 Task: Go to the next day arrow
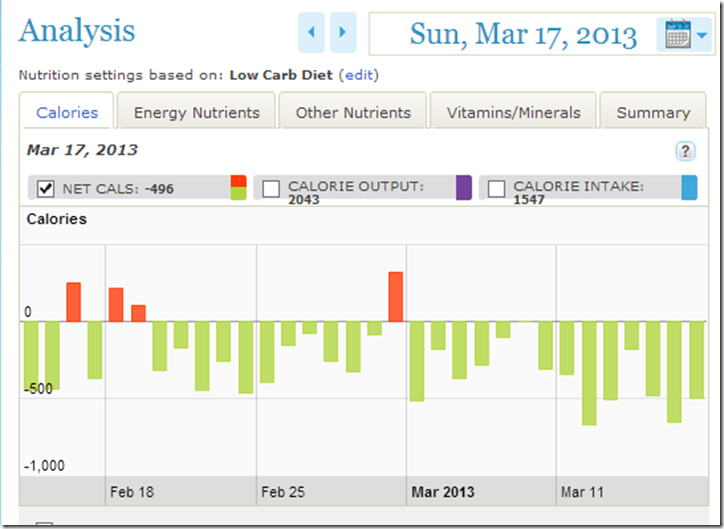(343, 33)
